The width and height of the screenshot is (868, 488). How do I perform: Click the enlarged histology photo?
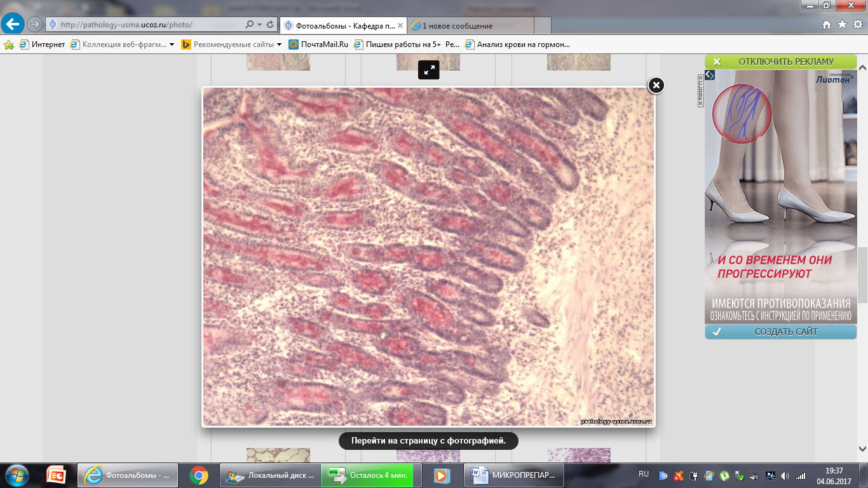point(428,256)
